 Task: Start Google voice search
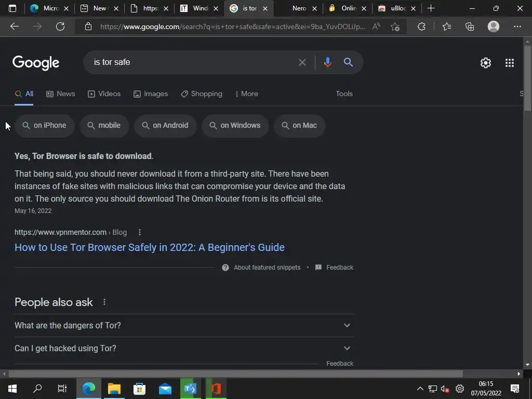327,62
